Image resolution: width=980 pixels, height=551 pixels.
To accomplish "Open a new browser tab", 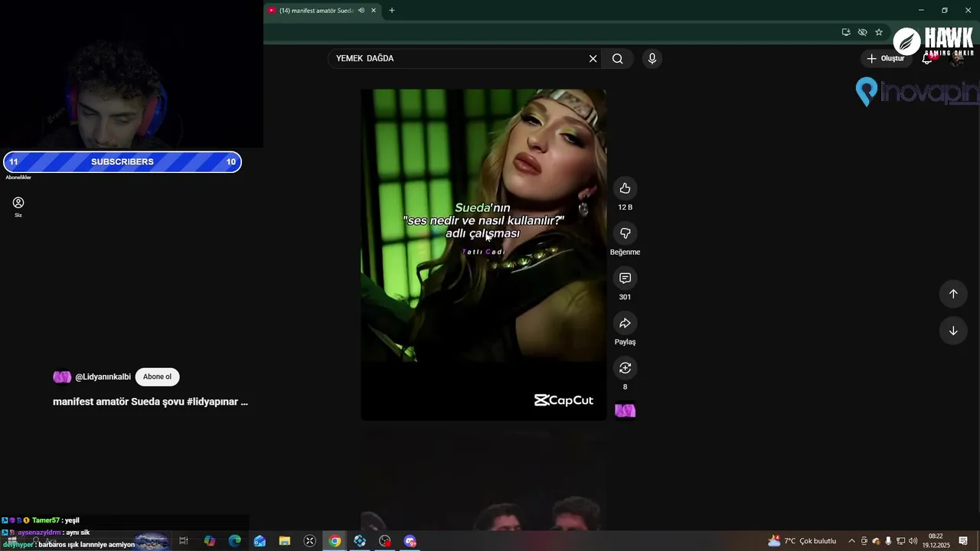I will 392,11.
